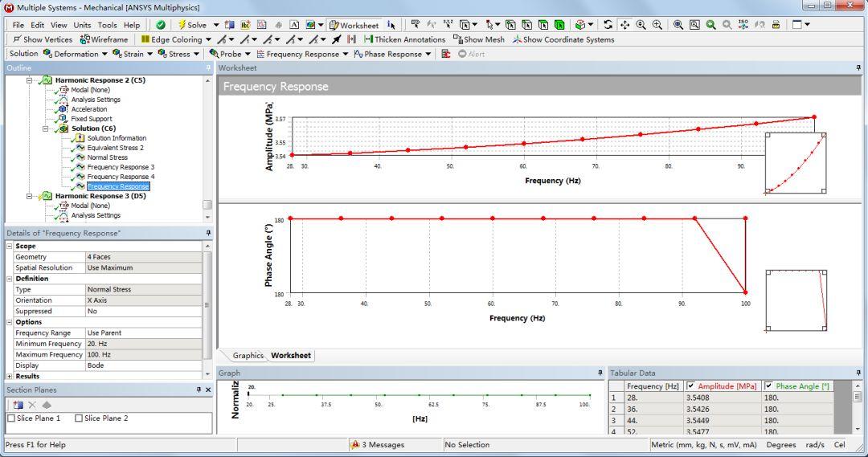Select the solid green body selection filter icon
This screenshot has width=868, height=457.
[x=559, y=25]
